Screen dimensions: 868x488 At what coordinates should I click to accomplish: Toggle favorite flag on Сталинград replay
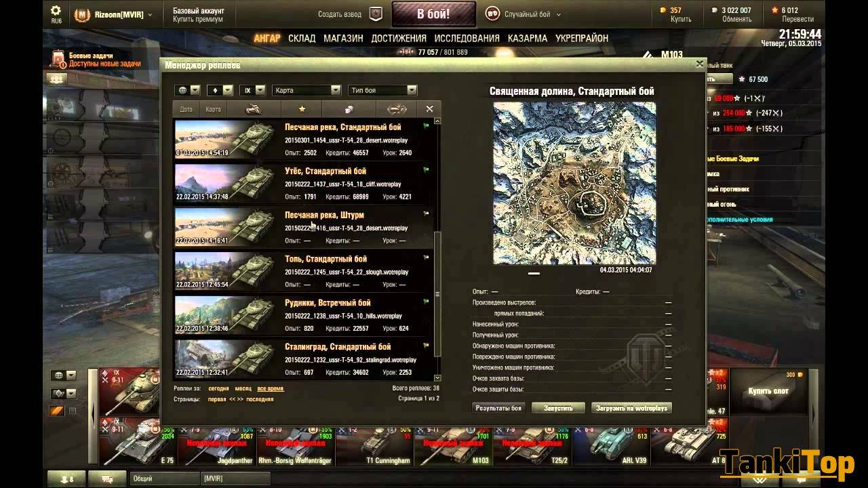[x=426, y=345]
